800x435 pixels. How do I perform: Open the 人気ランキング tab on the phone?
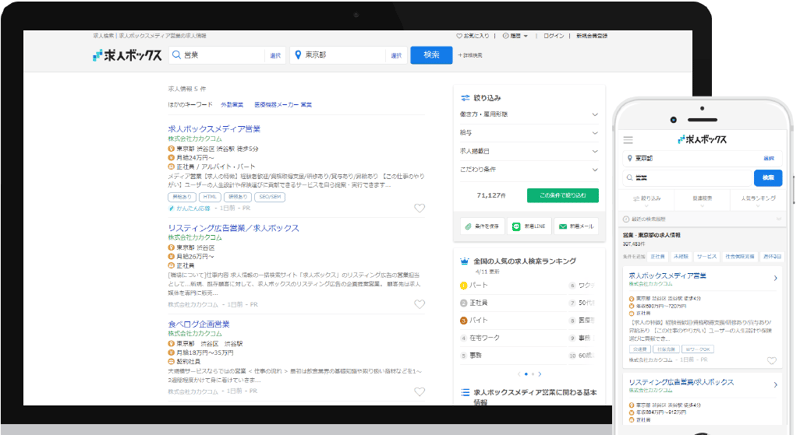click(758, 198)
